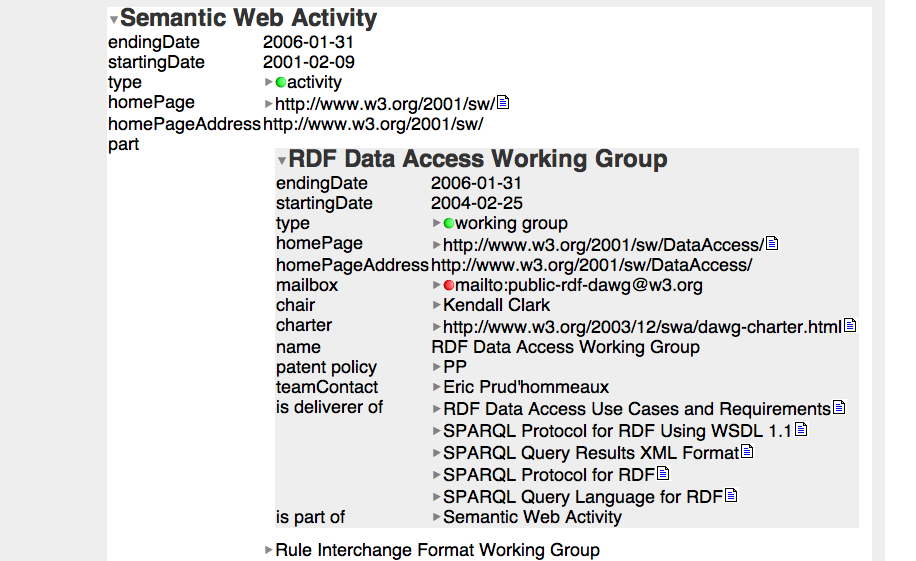
Task: Click document icon next to Semantic Web homePage
Action: (x=503, y=103)
